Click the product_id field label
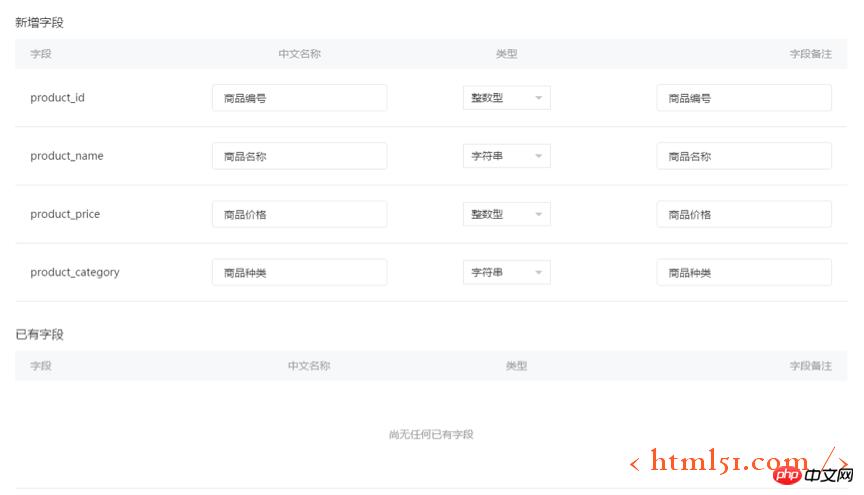This screenshot has width=864, height=495. [57, 98]
